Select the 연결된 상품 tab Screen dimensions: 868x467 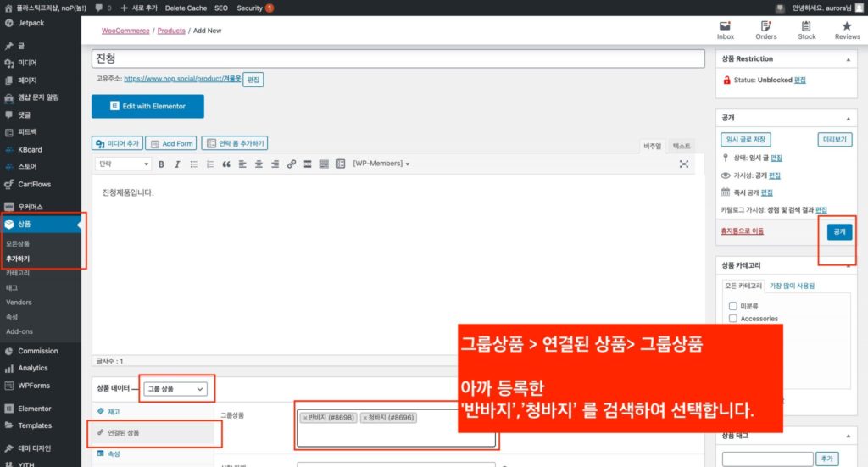(123, 433)
